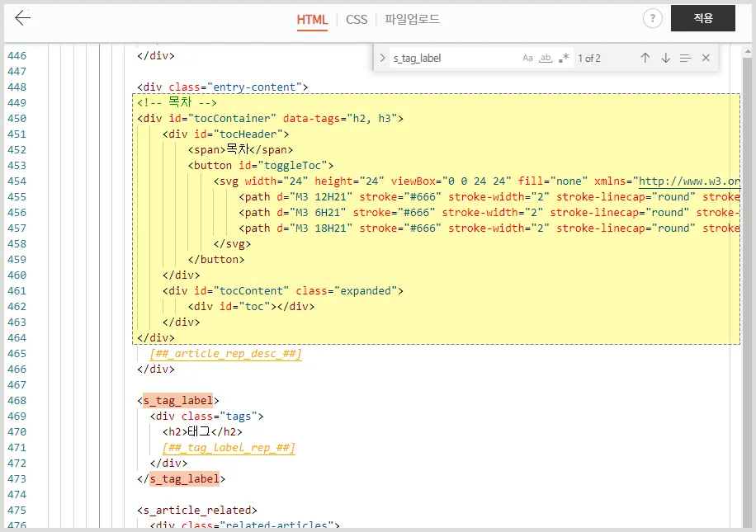
Task: Open the help question mark icon
Action: coord(652,18)
